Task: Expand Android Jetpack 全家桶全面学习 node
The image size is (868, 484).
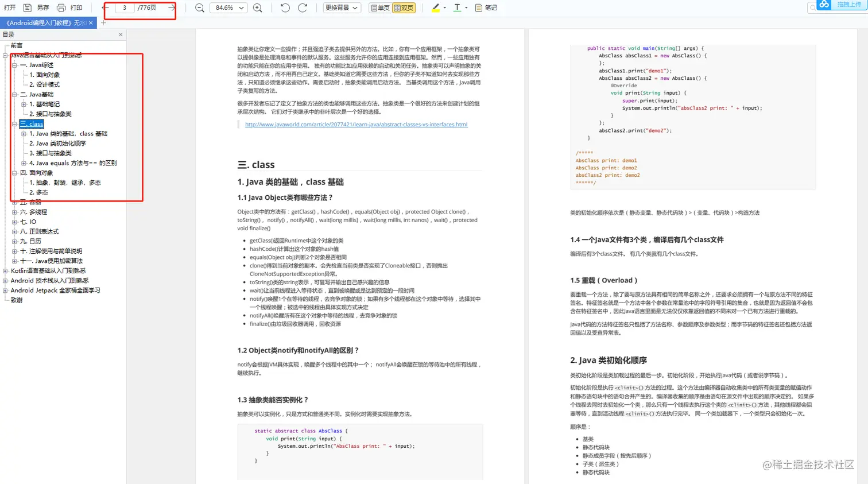Action: tap(5, 291)
